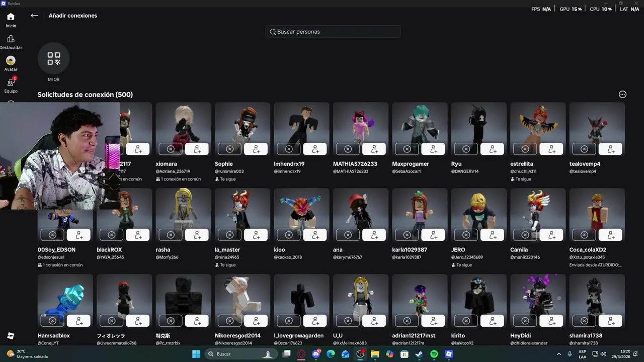Open Mi QR code button

click(53, 59)
